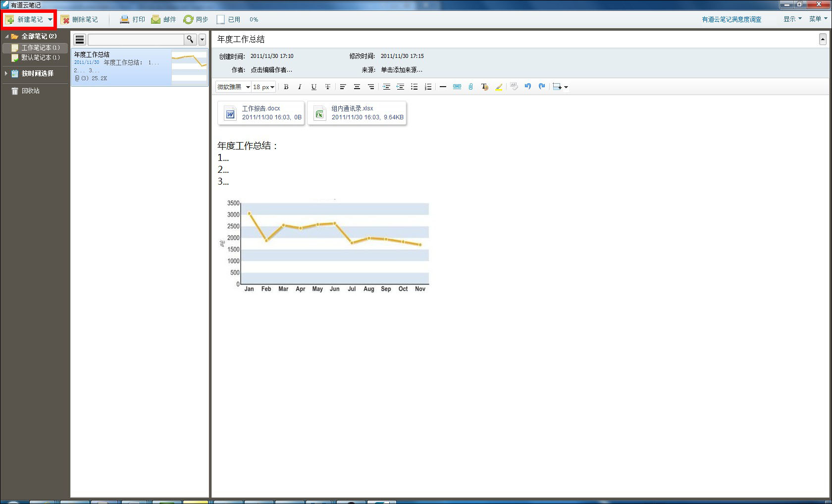Open the font color tool

484,87
